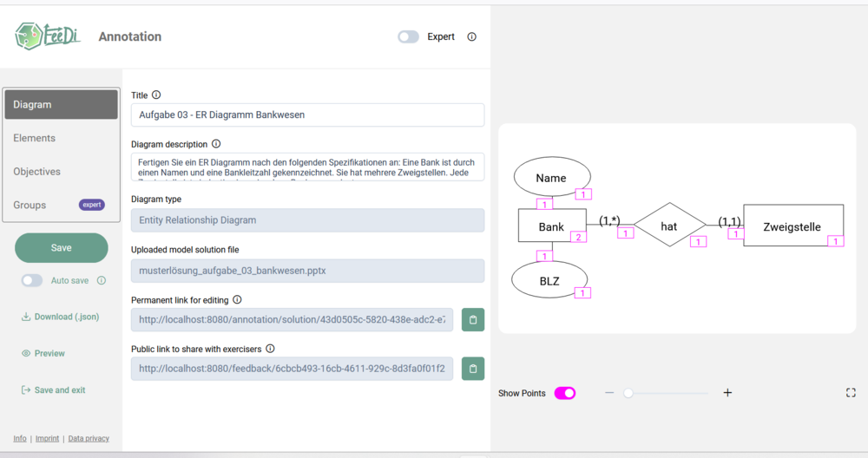
Task: Copy the permanent editing link
Action: 473,320
